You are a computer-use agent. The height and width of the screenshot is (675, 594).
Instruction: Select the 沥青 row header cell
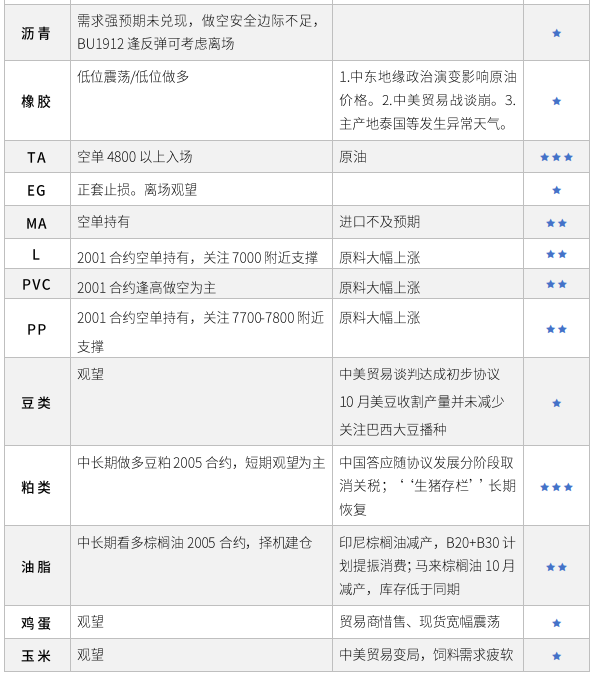coord(37,33)
